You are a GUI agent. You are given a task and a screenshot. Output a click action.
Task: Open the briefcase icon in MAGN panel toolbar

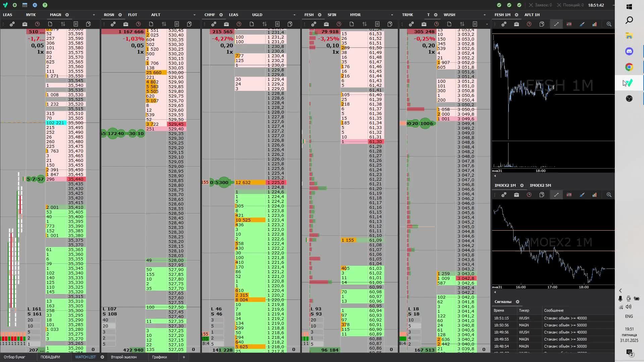tap(25, 24)
